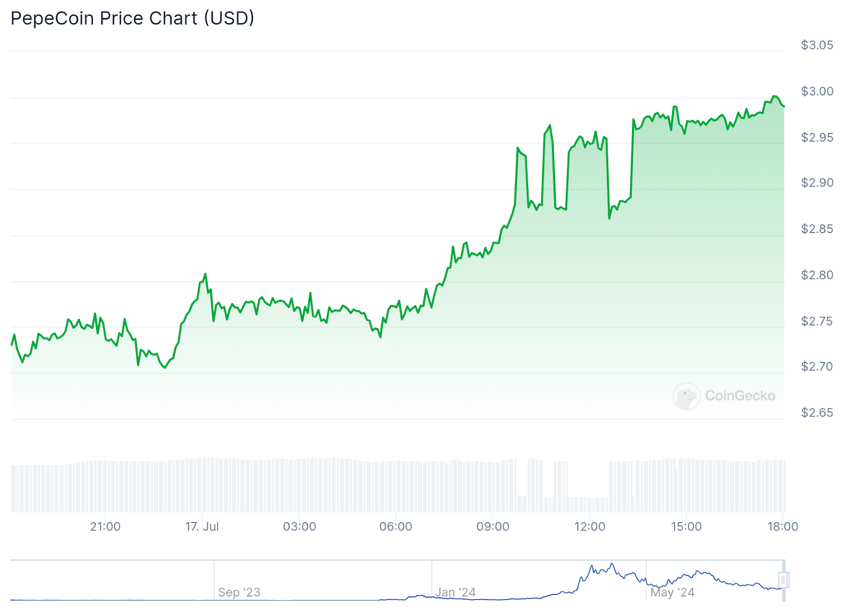Image resolution: width=844 pixels, height=616 pixels.
Task: Click the 03:00 time axis label
Action: (x=300, y=526)
